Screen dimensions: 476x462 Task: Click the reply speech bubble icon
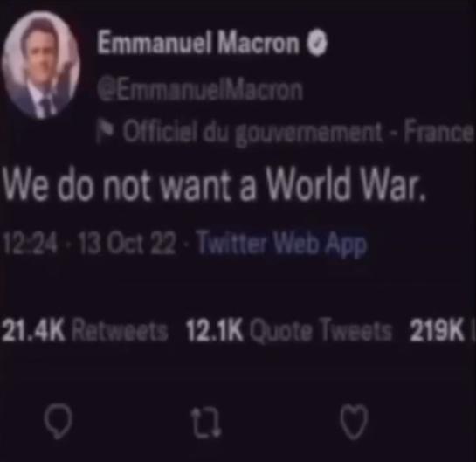pyautogui.click(x=58, y=421)
